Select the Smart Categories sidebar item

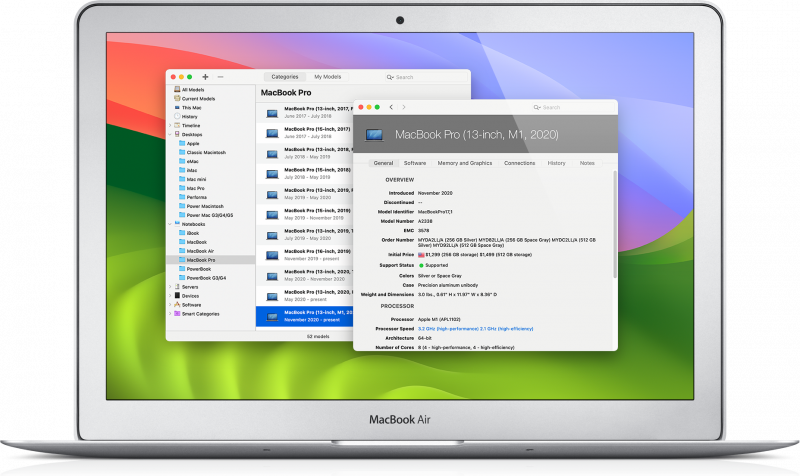(x=201, y=314)
